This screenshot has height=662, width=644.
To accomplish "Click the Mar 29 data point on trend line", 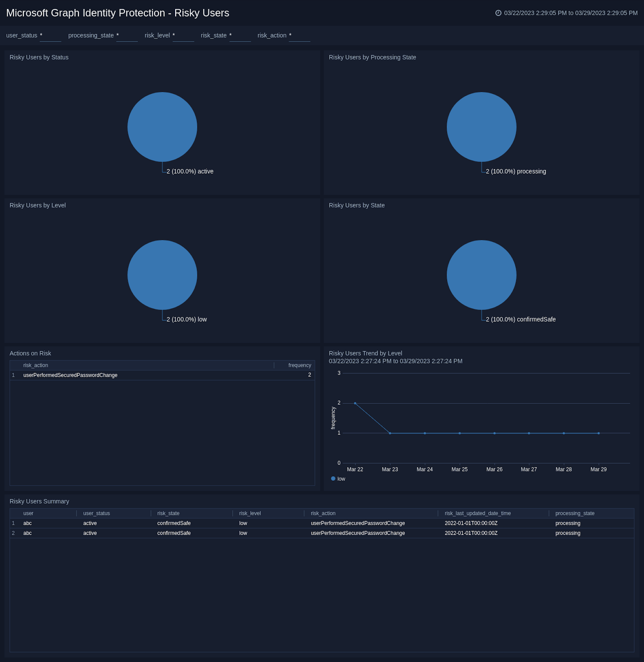I will coord(599,433).
